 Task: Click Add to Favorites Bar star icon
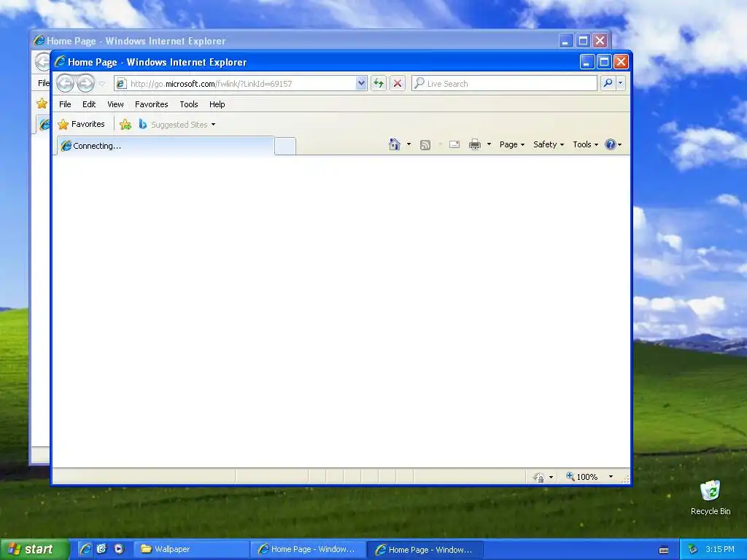[125, 124]
